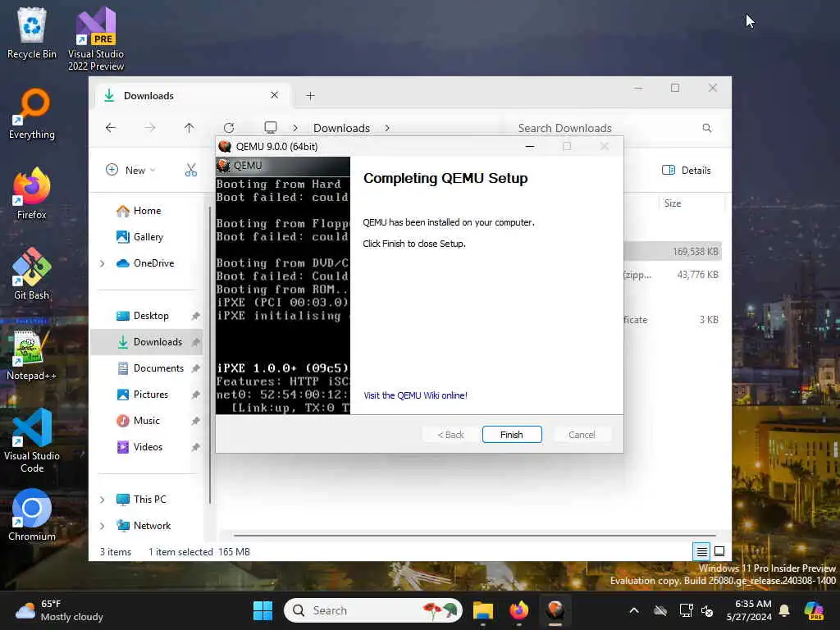Open the weather widget showing 65°F
840x630 pixels.
tap(59, 610)
